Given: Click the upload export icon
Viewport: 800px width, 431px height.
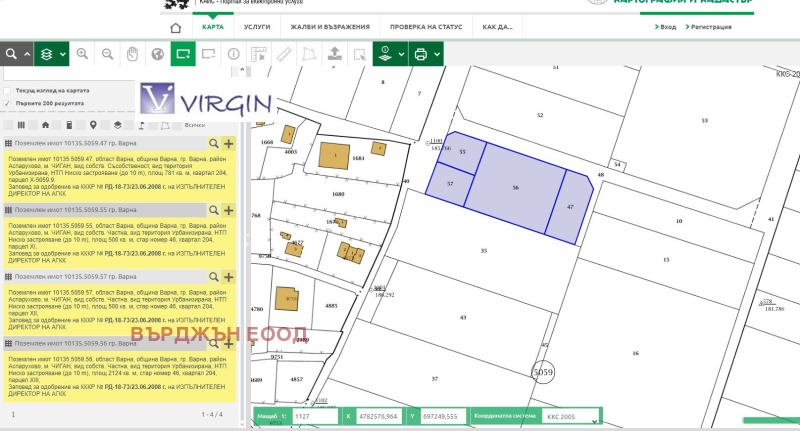Looking at the screenshot, I should [333, 54].
